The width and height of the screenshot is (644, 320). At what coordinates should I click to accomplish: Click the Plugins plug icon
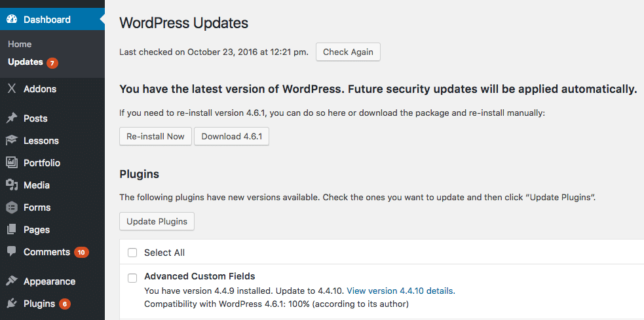[x=12, y=304]
